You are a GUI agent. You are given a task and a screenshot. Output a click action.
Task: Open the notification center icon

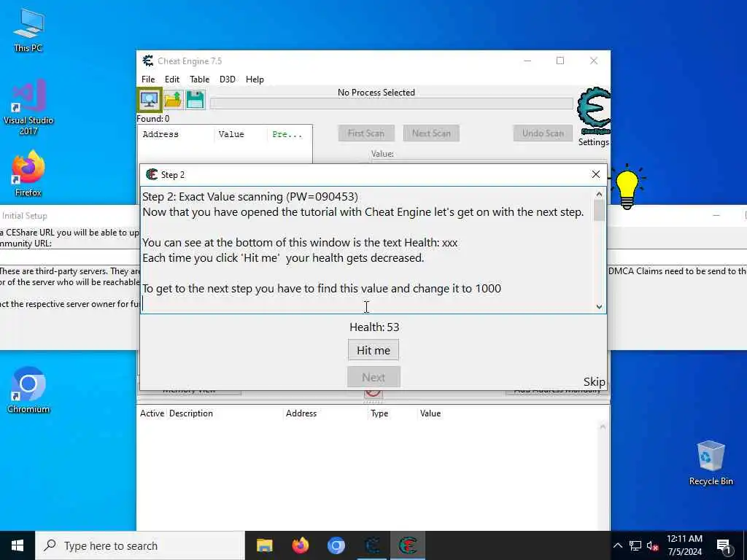tap(724, 546)
